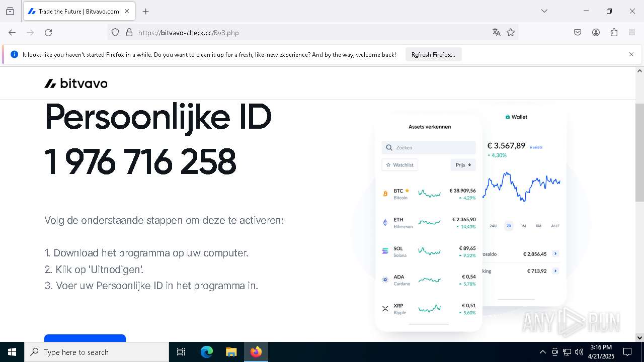Screen dimensions: 644x362
Task: Close the Bitvavo browser tab
Action: (x=127, y=11)
